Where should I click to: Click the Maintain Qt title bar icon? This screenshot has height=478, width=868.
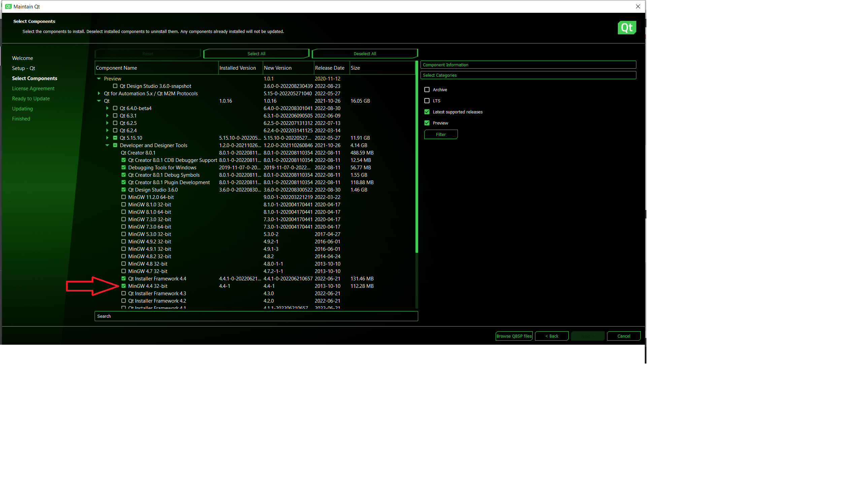click(8, 6)
